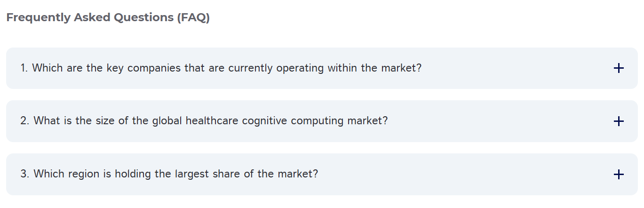Viewport: 644px width, 208px height.
Task: Click the plus icon beside market size question
Action: pos(619,121)
